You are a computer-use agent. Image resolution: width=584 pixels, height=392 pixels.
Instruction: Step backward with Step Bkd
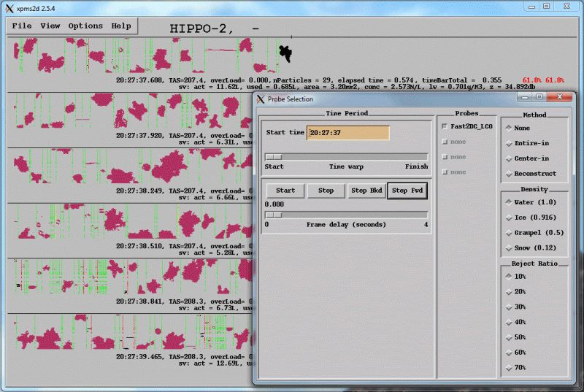click(x=366, y=191)
